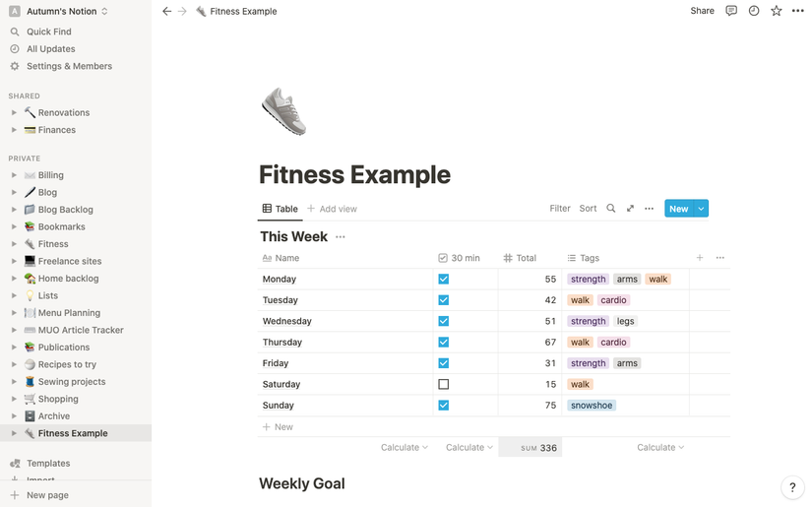Add a new property column with plus
Image resolution: width=812 pixels, height=507 pixels.
point(700,258)
